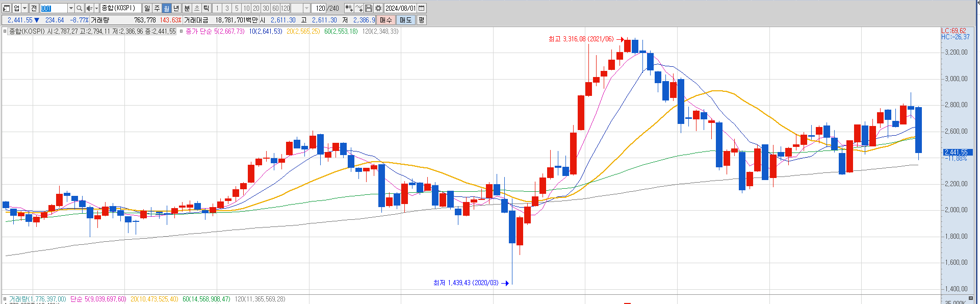
Task: Select the 60 interval button
Action: tap(275, 8)
